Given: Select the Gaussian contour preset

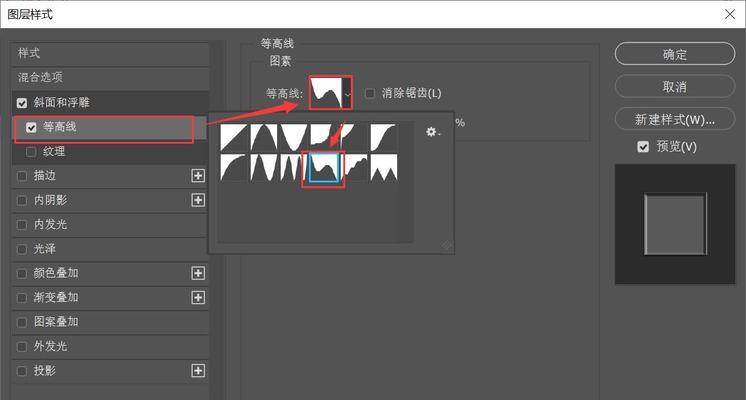Looking at the screenshot, I should coord(383,137).
